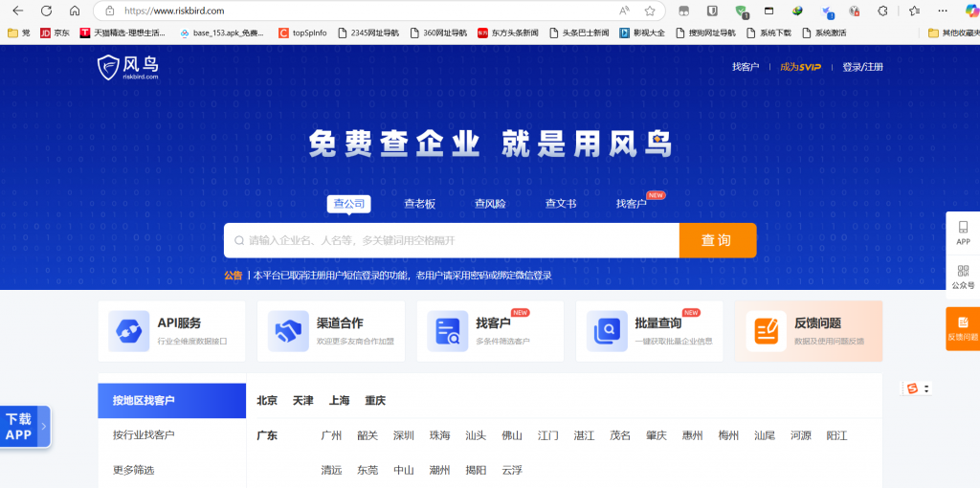Click the 天津 city link

pyautogui.click(x=303, y=401)
